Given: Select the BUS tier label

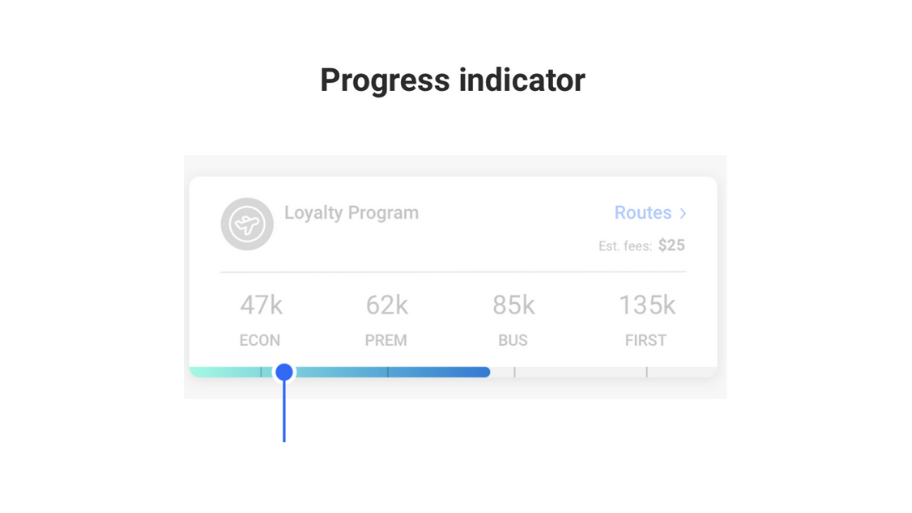Looking at the screenshot, I should pos(513,340).
